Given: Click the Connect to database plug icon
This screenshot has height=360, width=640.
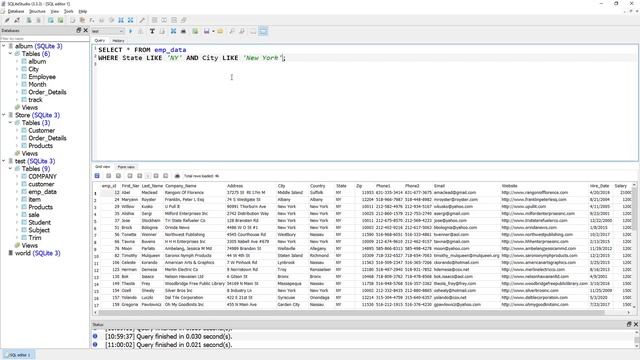Looking at the screenshot, I should point(7,20).
